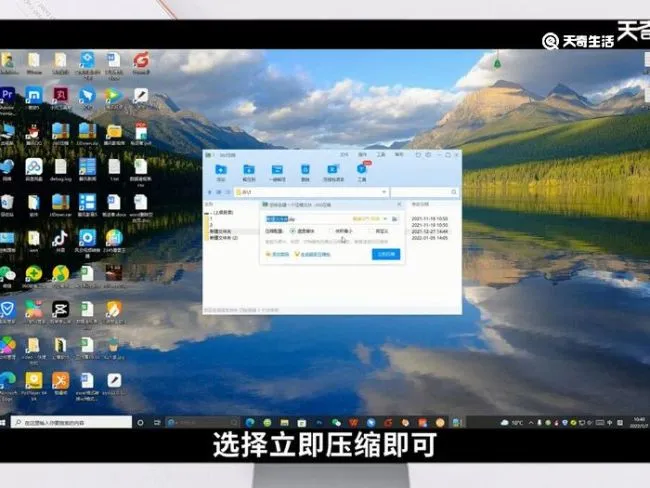Select the 新建文件夹 (2) row
This screenshot has height=488, width=650.
(x=223, y=238)
